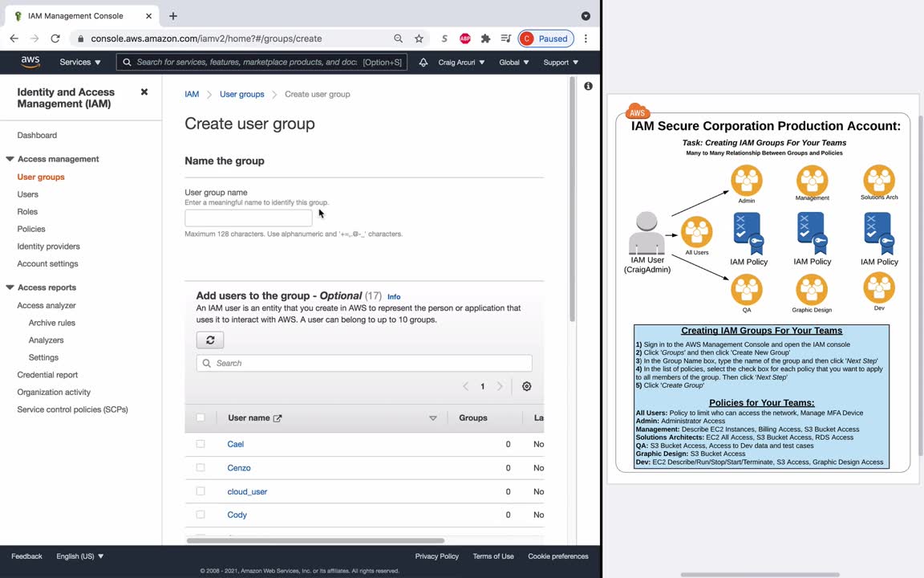Click the horizontal scrollbar under the users table
Viewport: 924px width, 578px height.
pos(315,540)
